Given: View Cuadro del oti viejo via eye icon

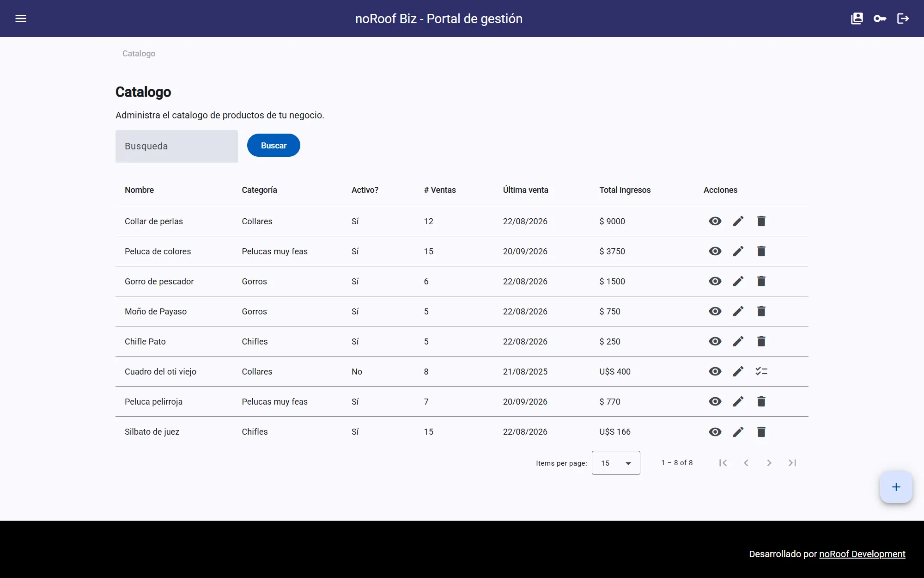Looking at the screenshot, I should click(715, 371).
